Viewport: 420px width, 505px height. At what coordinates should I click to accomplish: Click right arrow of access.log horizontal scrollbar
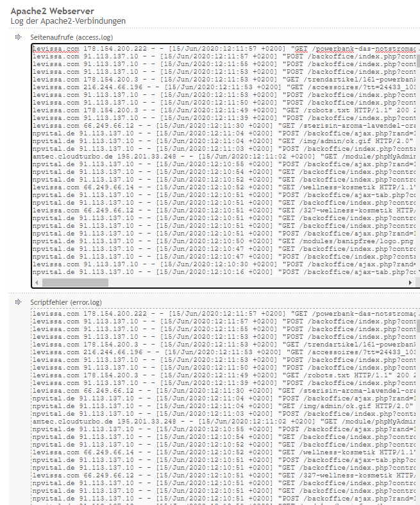[x=410, y=282]
